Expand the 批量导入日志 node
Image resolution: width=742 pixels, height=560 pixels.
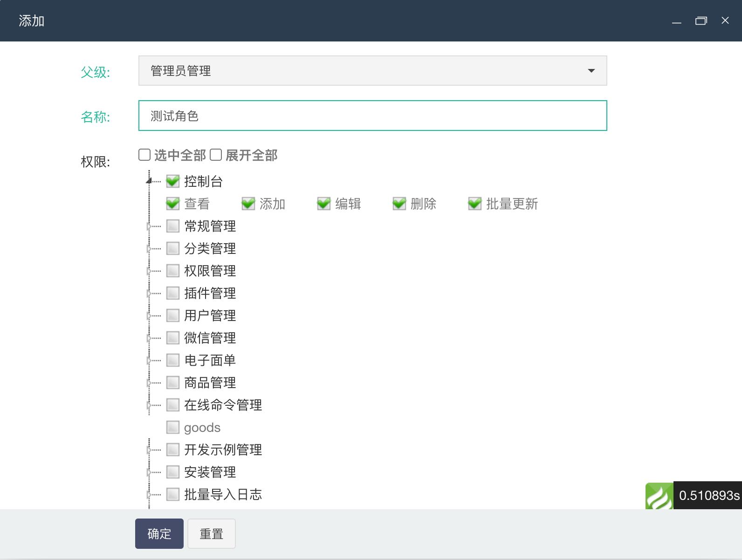point(149,495)
